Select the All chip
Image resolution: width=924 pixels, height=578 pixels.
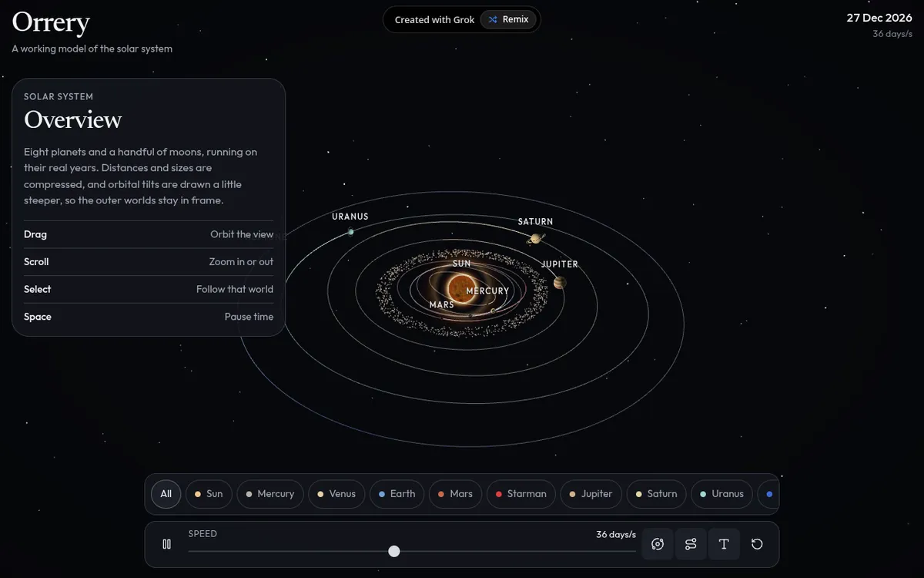pos(166,494)
